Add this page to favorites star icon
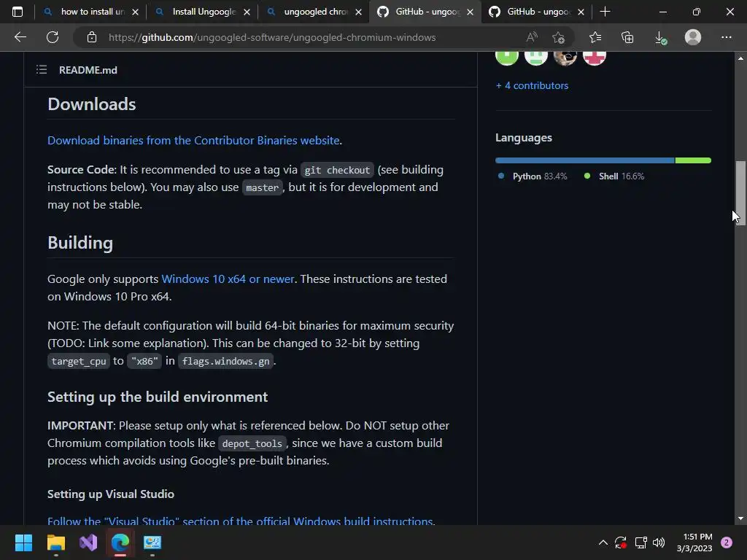The image size is (747, 560). [x=558, y=37]
